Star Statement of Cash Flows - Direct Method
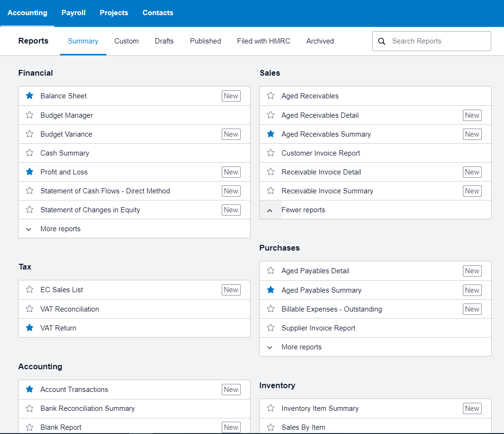The image size is (504, 434). (x=30, y=191)
